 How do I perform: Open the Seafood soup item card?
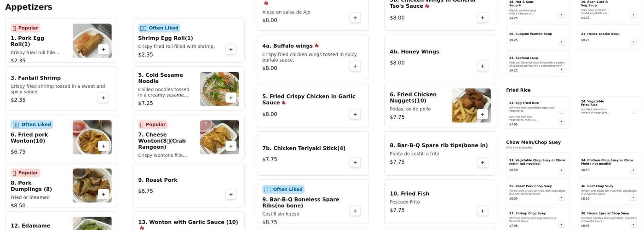click(534, 63)
